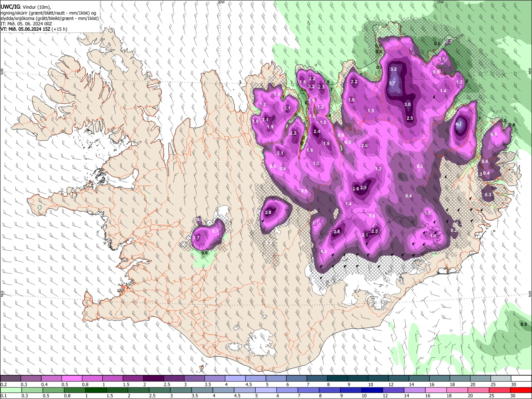
Task: Click the '2.9' precipitation value on the map
Action: pos(363,187)
